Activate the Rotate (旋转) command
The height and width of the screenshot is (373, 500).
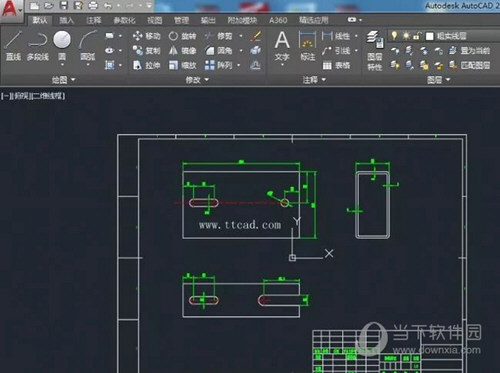(182, 36)
